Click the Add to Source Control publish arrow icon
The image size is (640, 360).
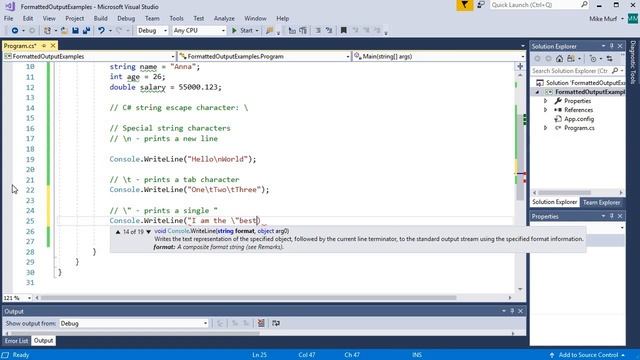pyautogui.click(x=552, y=355)
